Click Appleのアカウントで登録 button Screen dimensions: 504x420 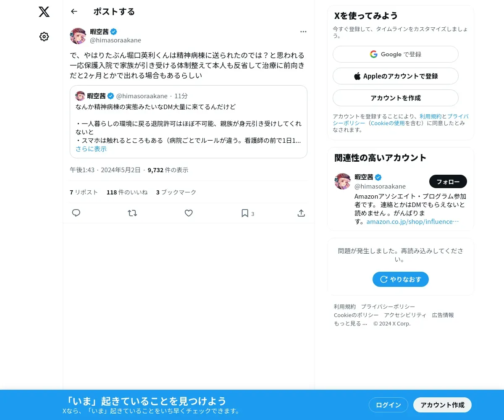pyautogui.click(x=396, y=76)
